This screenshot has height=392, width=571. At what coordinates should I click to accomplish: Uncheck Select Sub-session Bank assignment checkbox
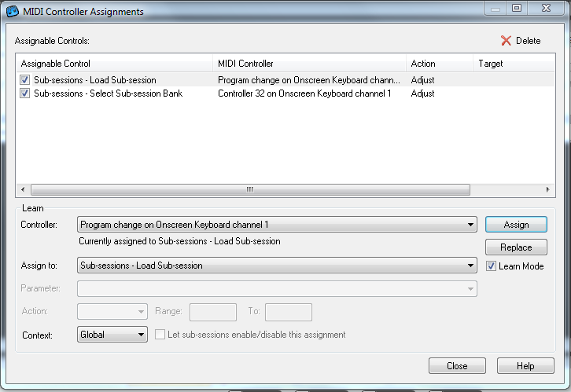click(x=25, y=93)
